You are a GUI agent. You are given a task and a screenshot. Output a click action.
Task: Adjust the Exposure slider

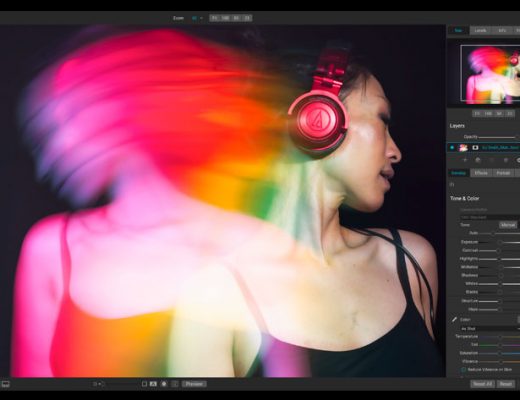tap(500, 242)
